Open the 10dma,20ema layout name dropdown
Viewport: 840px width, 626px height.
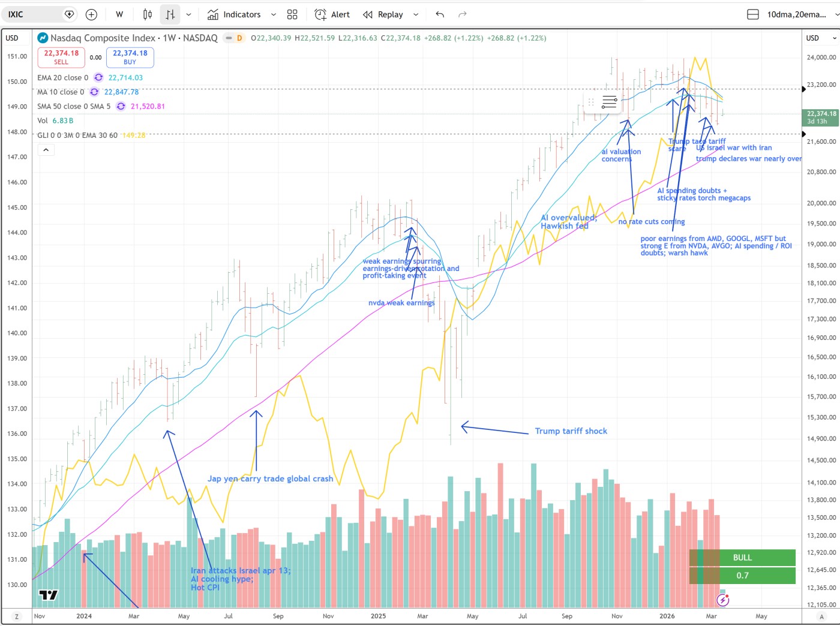[796, 14]
